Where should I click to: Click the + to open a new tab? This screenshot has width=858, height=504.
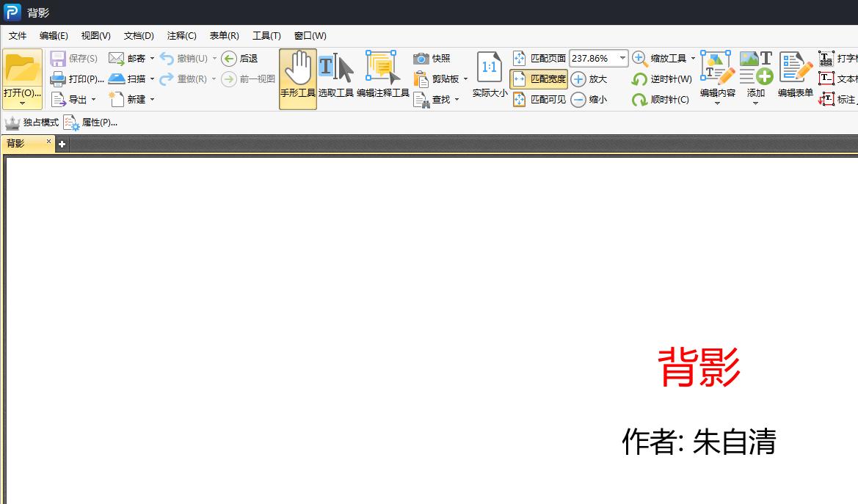pyautogui.click(x=62, y=144)
